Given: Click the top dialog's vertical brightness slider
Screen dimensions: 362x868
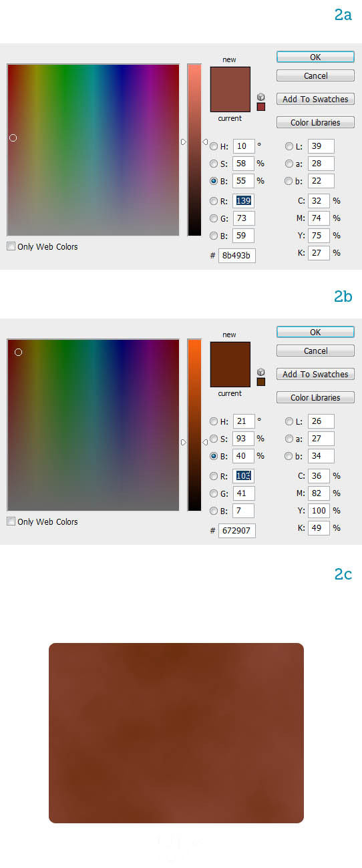Looking at the screenshot, I should 194,150.
